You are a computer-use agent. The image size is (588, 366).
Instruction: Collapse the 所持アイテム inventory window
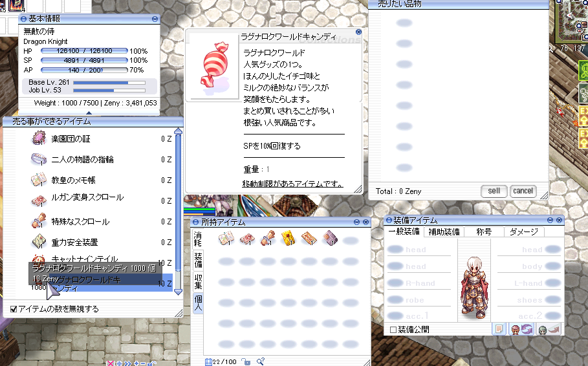pyautogui.click(x=356, y=222)
